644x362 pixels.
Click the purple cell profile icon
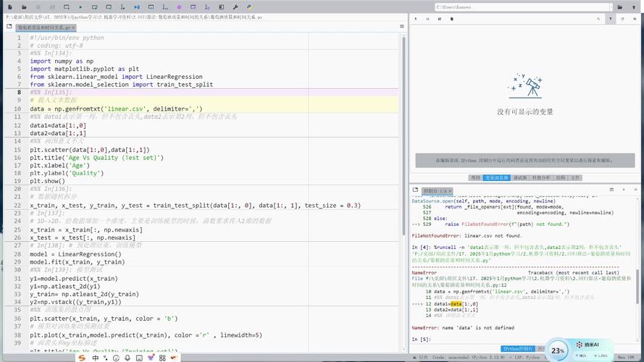point(193,7)
